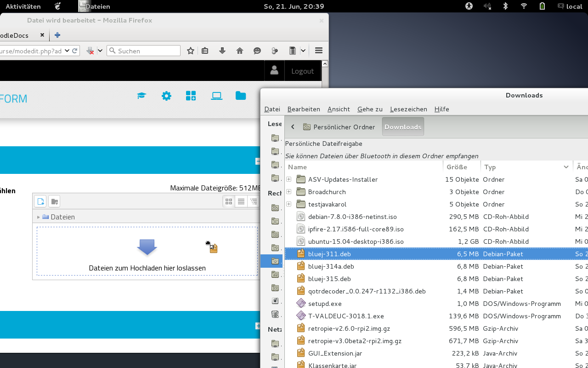This screenshot has width=588, height=368.
Task: Switch file picker to icon grid view
Action: 228,201
